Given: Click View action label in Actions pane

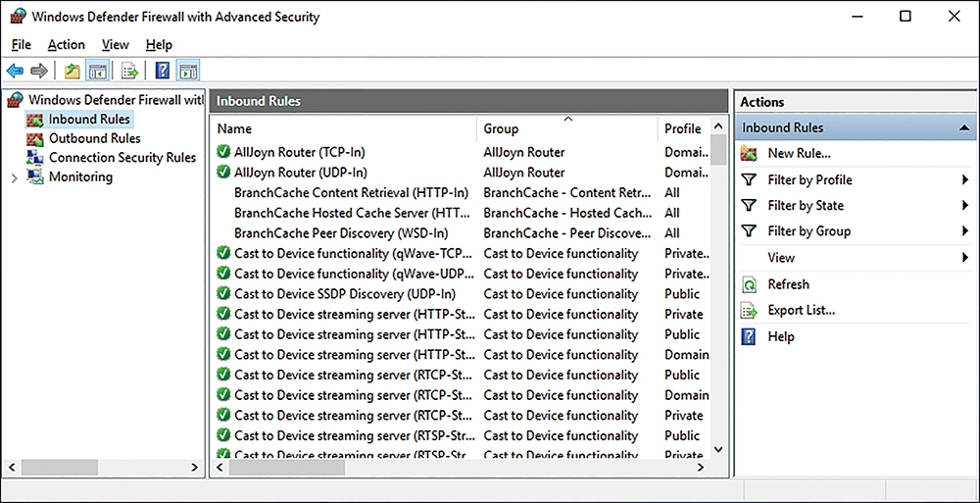Looking at the screenshot, I should point(781,258).
